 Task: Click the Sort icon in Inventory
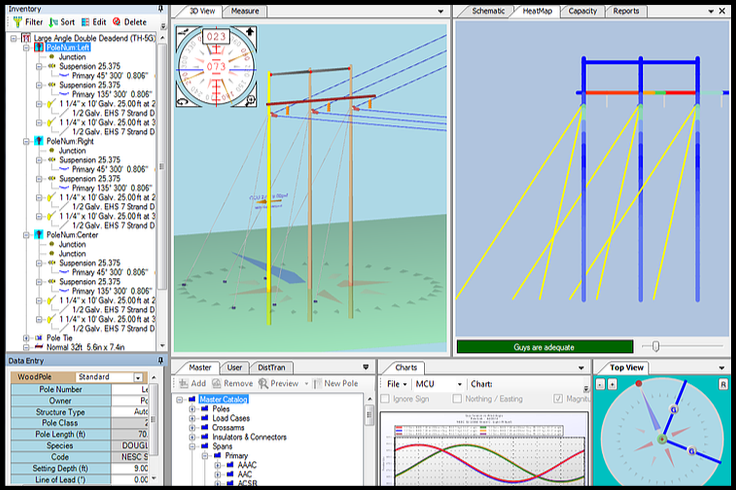point(53,21)
